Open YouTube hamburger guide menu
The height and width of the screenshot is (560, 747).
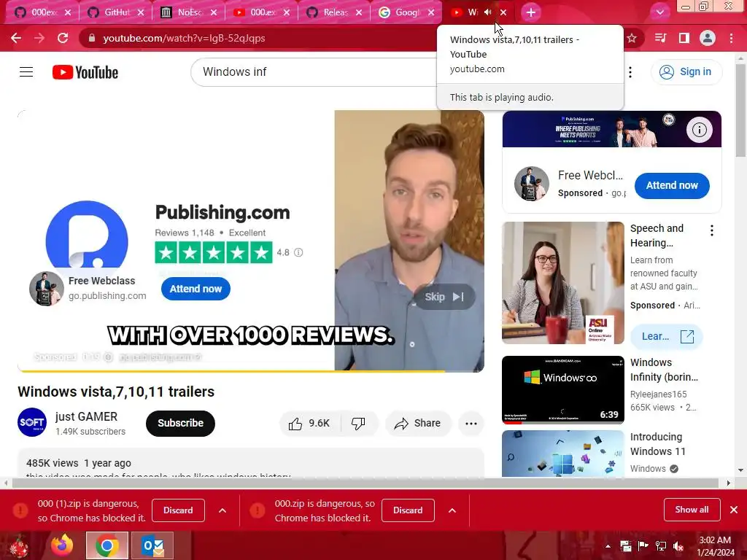(x=26, y=72)
